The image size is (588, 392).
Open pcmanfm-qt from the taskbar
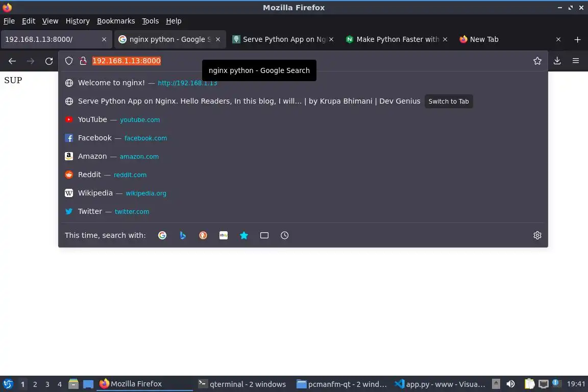(x=341, y=384)
